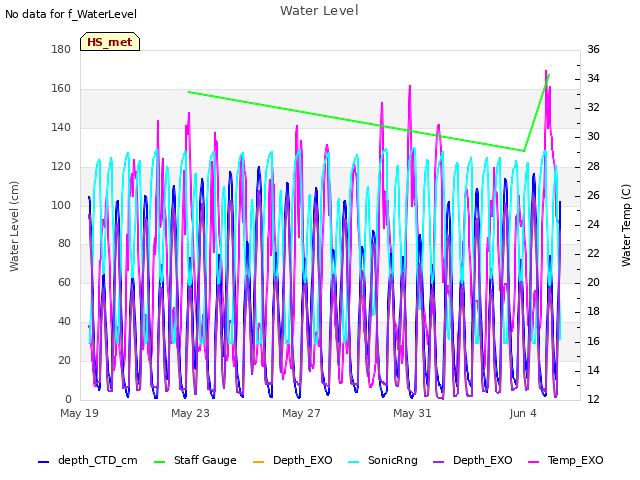Click the 140 left axis label
The width and height of the screenshot is (640, 480).
(61, 127)
